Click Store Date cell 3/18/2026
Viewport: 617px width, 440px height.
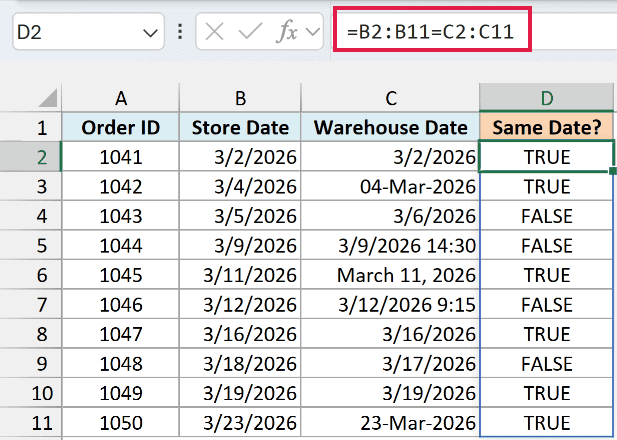point(240,363)
